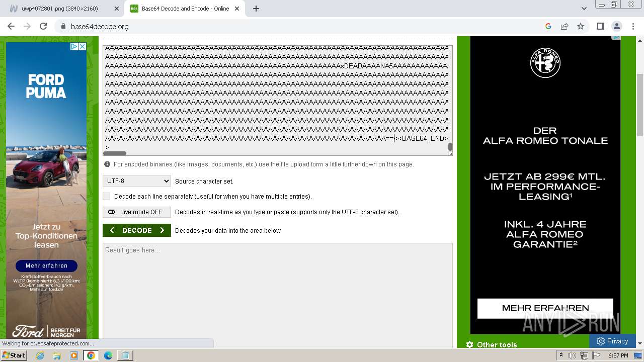
Task: Click the horizontal scrollbar of the textarea
Action: tap(115, 153)
